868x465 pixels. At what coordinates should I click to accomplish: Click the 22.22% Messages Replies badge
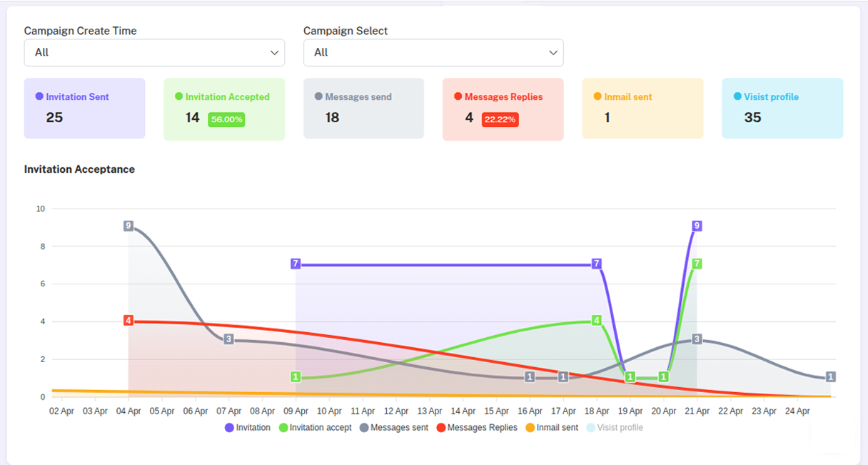(x=500, y=119)
